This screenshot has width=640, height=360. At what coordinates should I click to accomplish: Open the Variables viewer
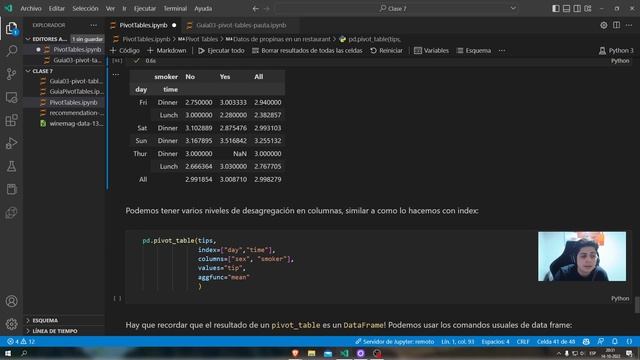click(431, 51)
